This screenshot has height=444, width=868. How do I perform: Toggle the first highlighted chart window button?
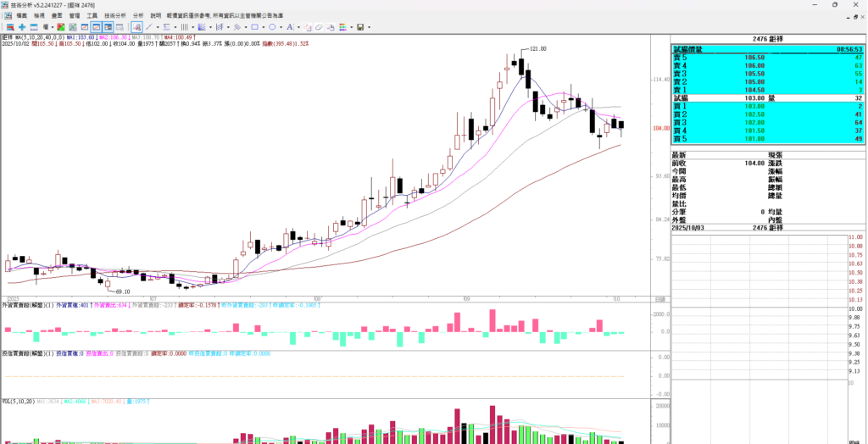click(x=97, y=27)
